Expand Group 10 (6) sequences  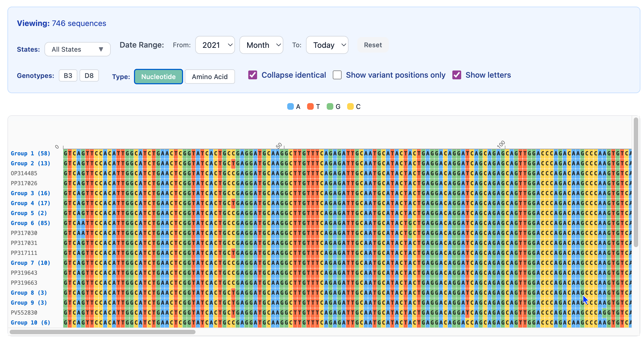click(31, 323)
